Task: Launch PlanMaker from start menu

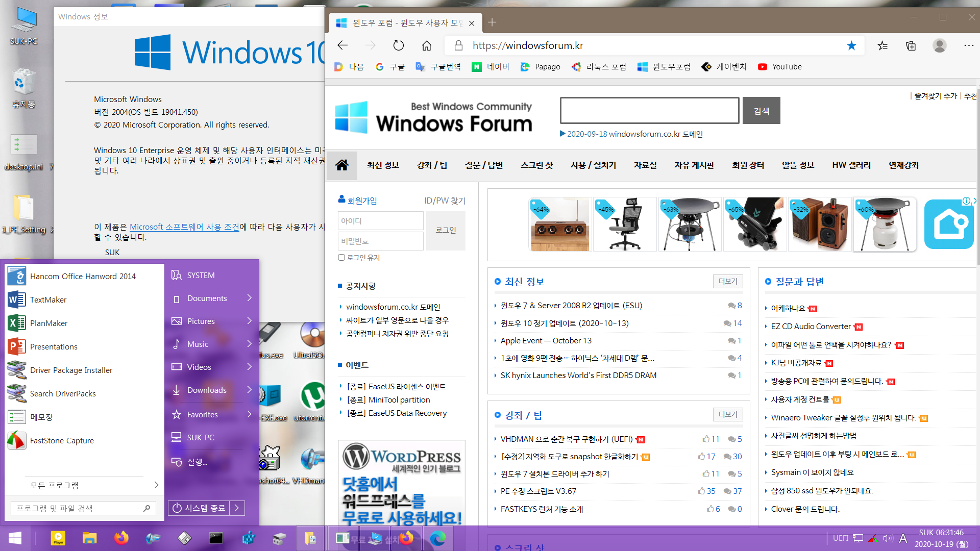Action: pyautogui.click(x=85, y=323)
